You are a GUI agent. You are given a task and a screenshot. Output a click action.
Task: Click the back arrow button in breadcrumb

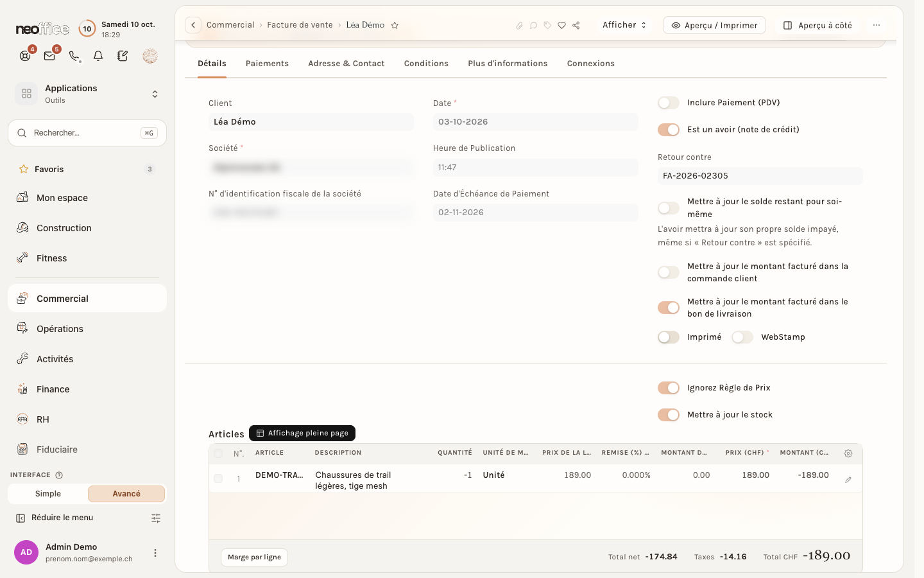[193, 25]
